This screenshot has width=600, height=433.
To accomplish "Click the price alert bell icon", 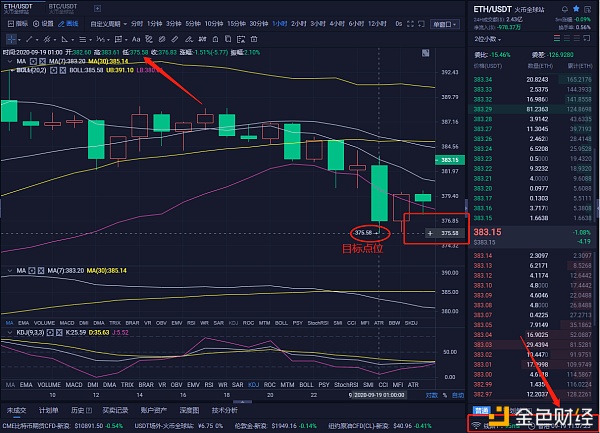I will point(564,9).
